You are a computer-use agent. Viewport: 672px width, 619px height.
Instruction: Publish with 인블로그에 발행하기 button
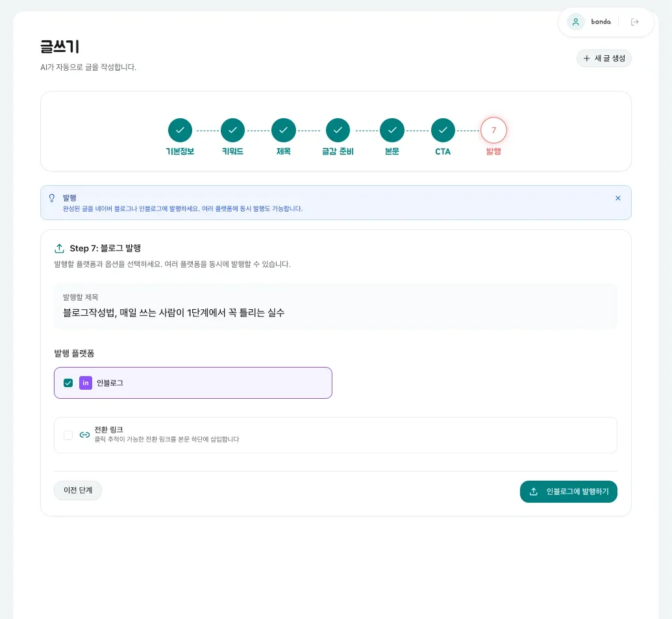click(568, 492)
